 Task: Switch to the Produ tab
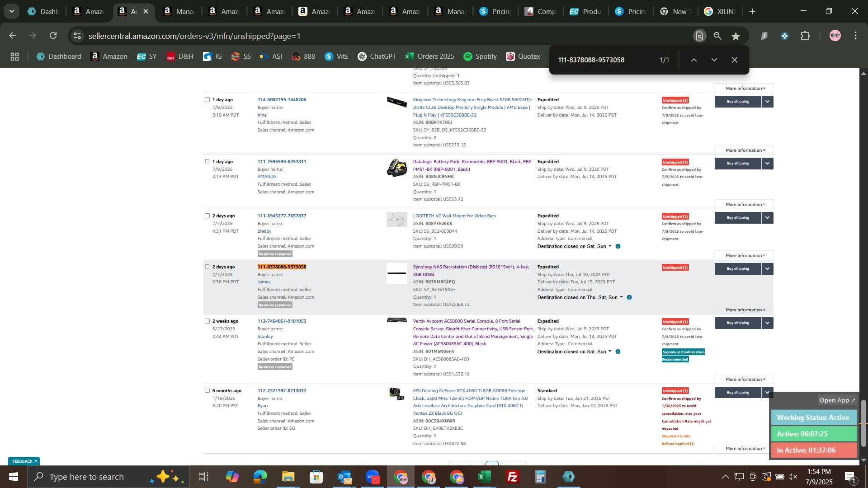pyautogui.click(x=586, y=11)
